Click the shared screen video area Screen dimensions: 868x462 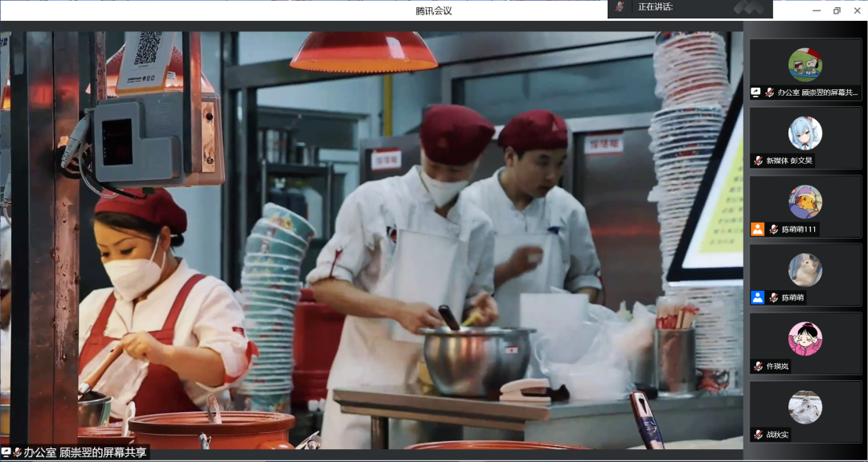point(371,239)
